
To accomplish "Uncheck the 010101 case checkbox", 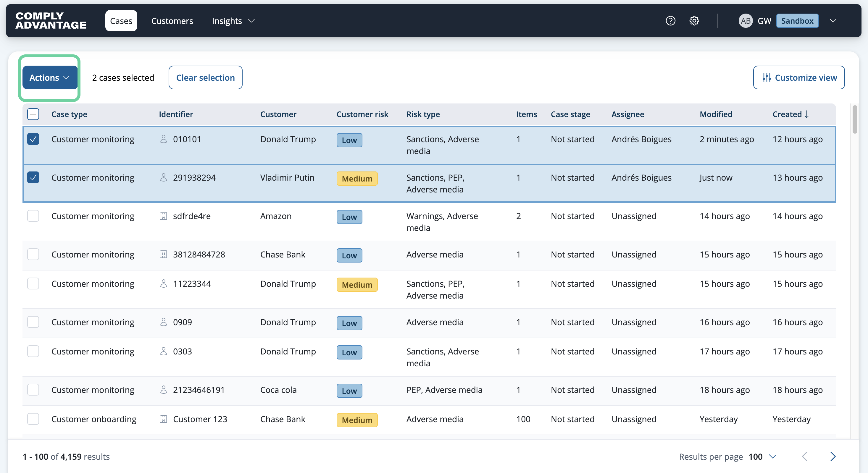I will (x=33, y=139).
